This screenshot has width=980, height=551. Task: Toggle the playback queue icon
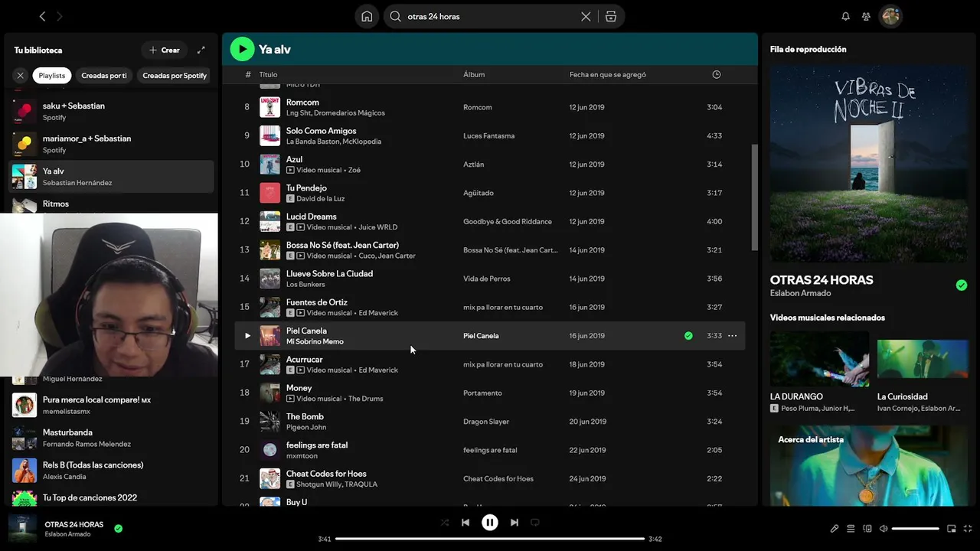pos(851,529)
